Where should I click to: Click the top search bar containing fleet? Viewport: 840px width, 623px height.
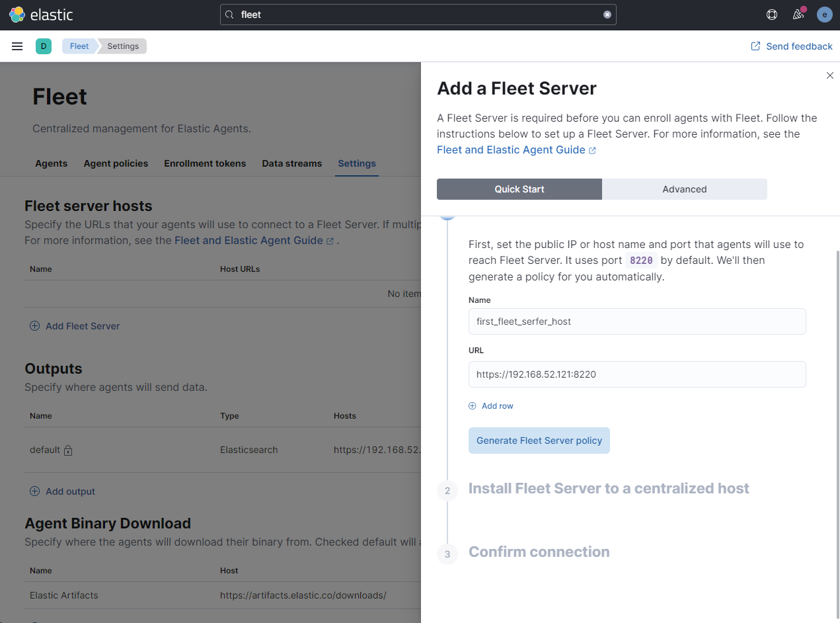pos(418,15)
